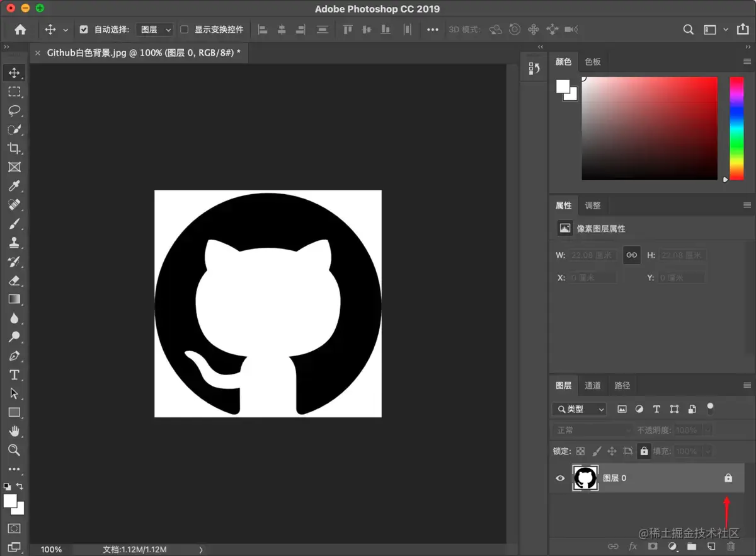Open the 图层 auto-select dropdown

click(154, 30)
